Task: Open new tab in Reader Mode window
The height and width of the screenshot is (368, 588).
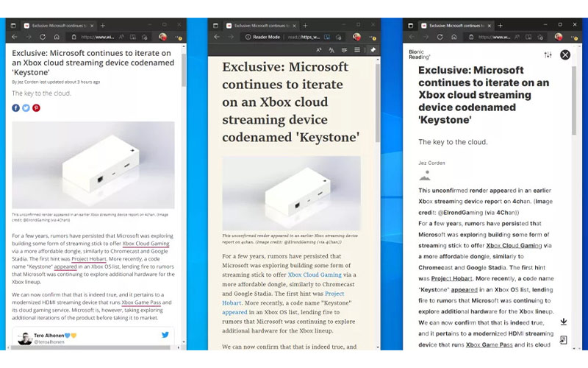Action: click(x=305, y=26)
